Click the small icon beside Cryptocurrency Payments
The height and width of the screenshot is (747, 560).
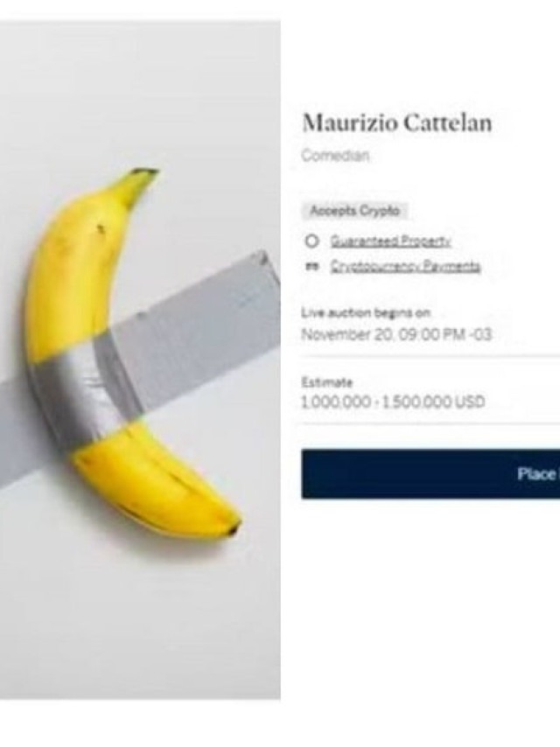(311, 267)
